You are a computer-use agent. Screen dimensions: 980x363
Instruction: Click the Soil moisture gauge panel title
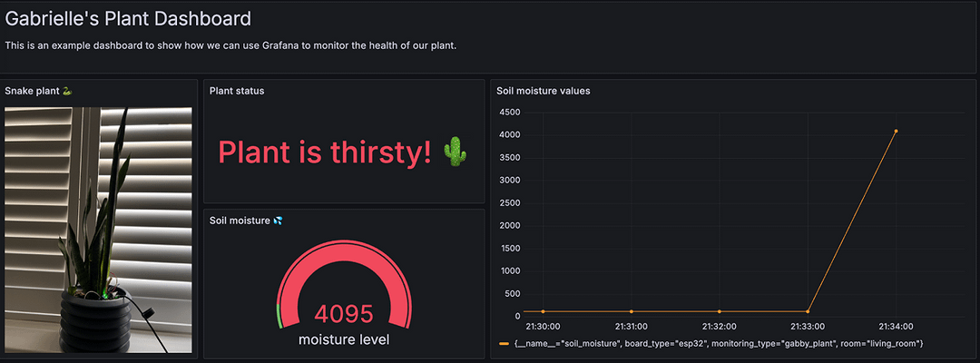pos(240,221)
